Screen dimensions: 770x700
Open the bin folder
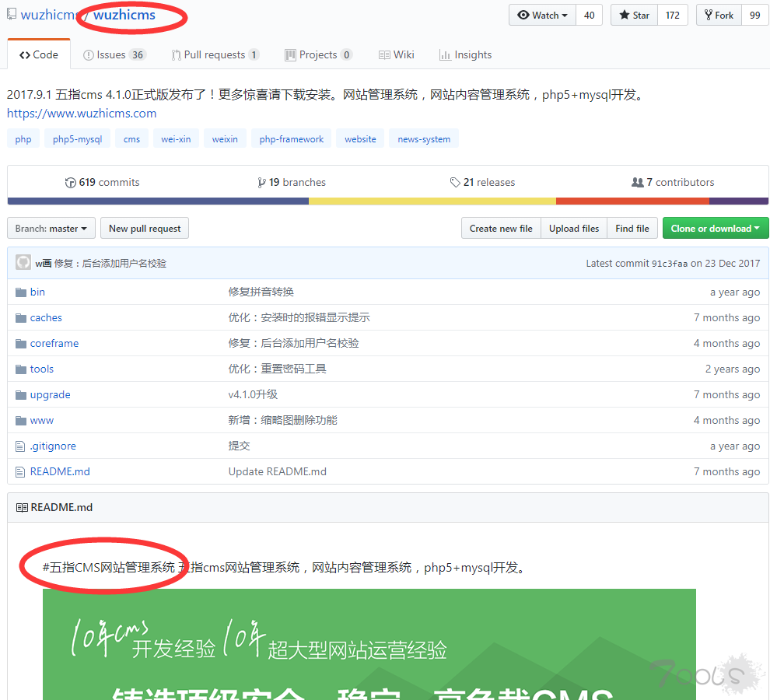click(37, 292)
